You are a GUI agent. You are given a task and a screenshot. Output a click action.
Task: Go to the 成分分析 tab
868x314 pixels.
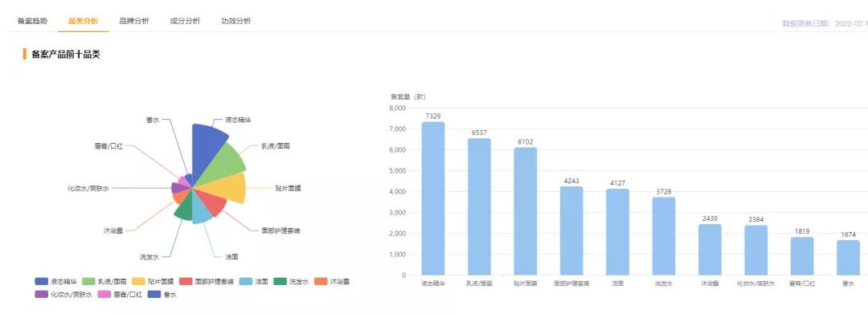click(185, 21)
